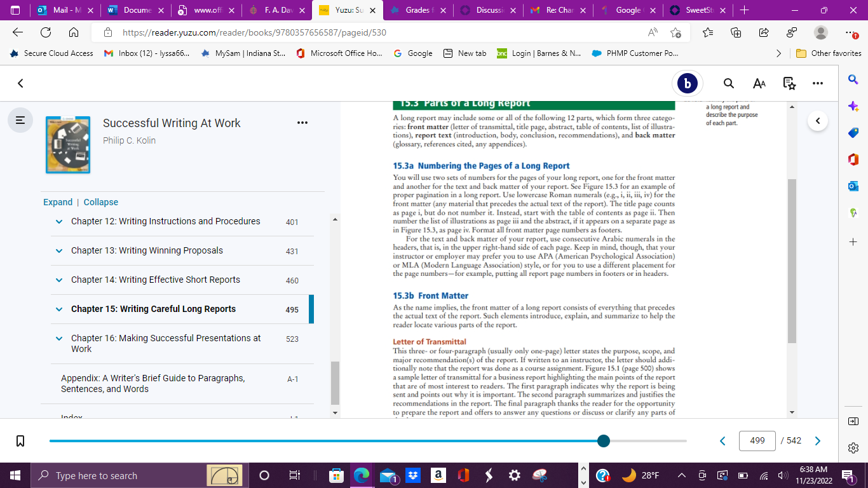Open Edge sidebar settings gear
The image size is (868, 488).
tap(853, 448)
